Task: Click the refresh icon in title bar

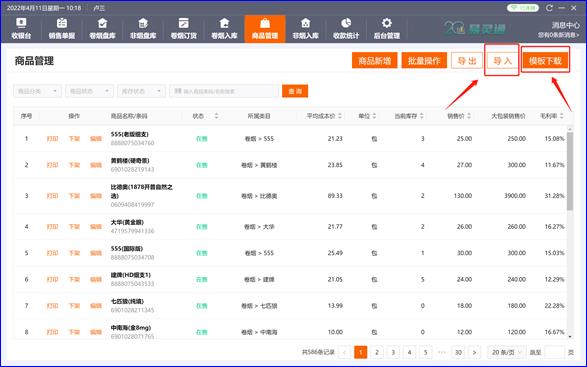Action: pos(549,7)
